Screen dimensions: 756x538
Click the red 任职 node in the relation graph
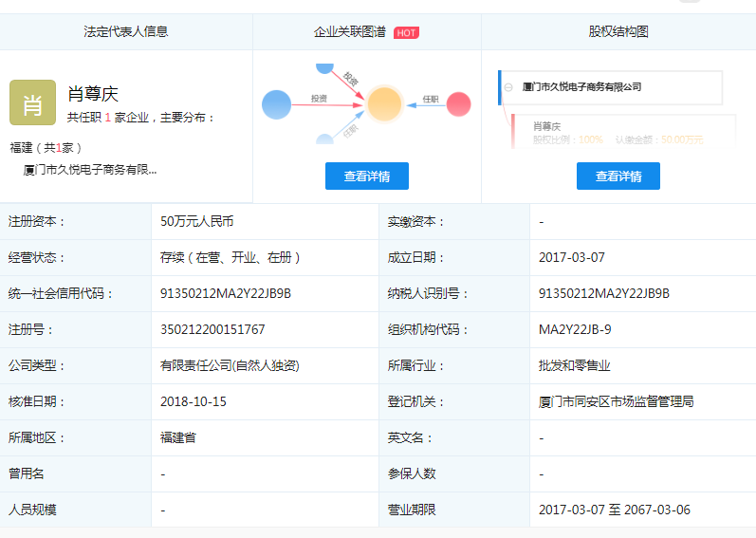458,104
